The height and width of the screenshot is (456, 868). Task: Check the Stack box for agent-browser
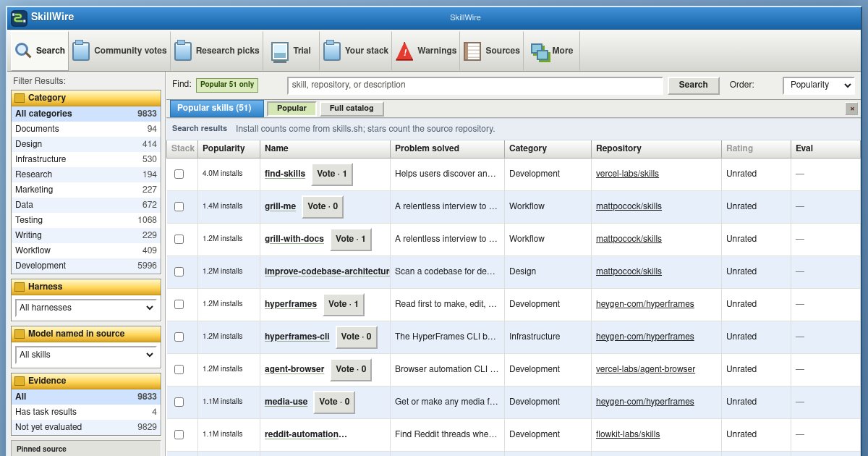(x=179, y=369)
